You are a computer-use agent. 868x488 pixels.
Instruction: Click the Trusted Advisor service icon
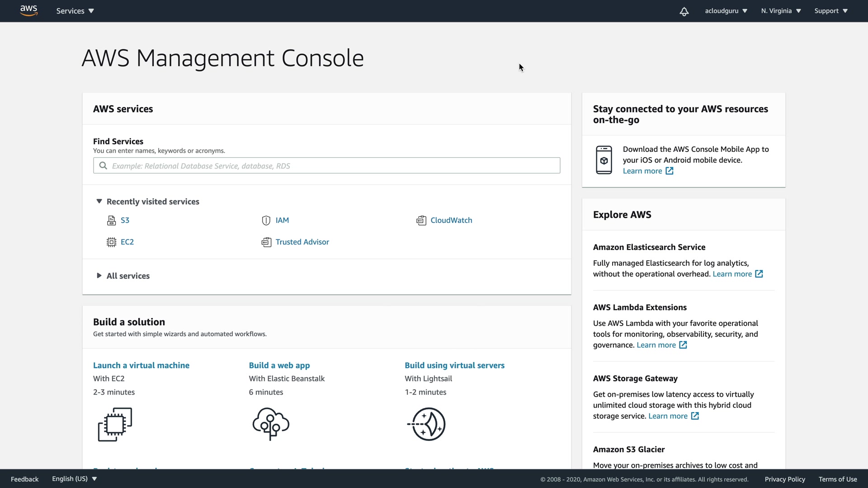click(x=266, y=242)
